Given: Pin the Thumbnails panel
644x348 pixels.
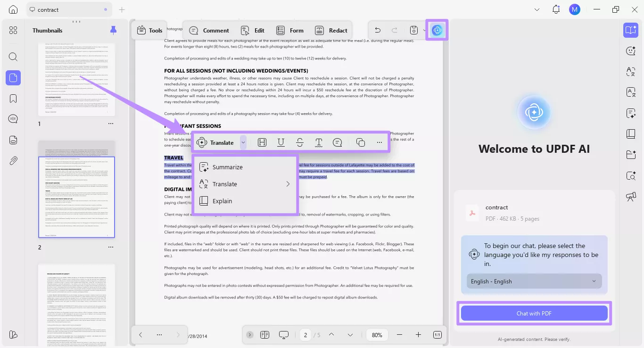Looking at the screenshot, I should pos(113,30).
